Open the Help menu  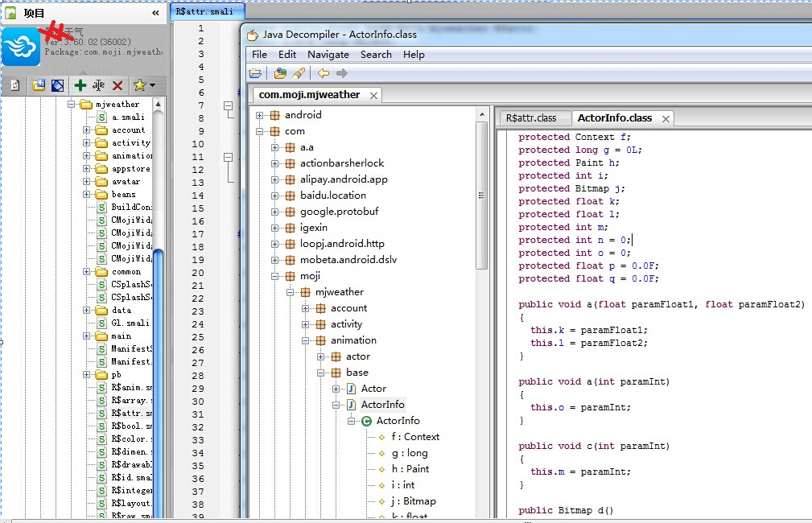point(414,55)
